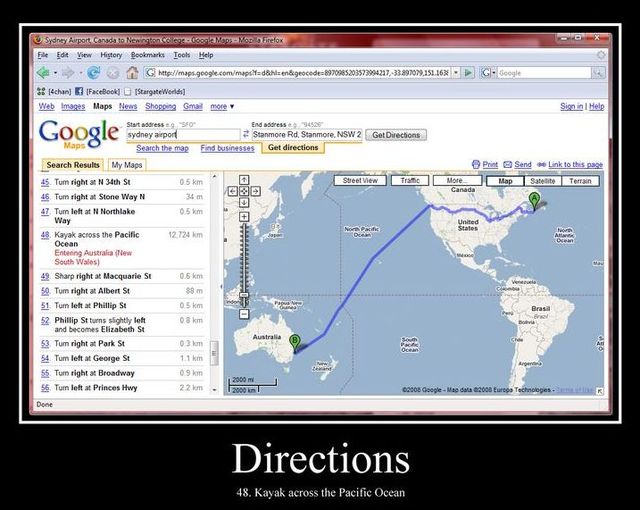Go back with the green Back arrow

click(x=43, y=73)
